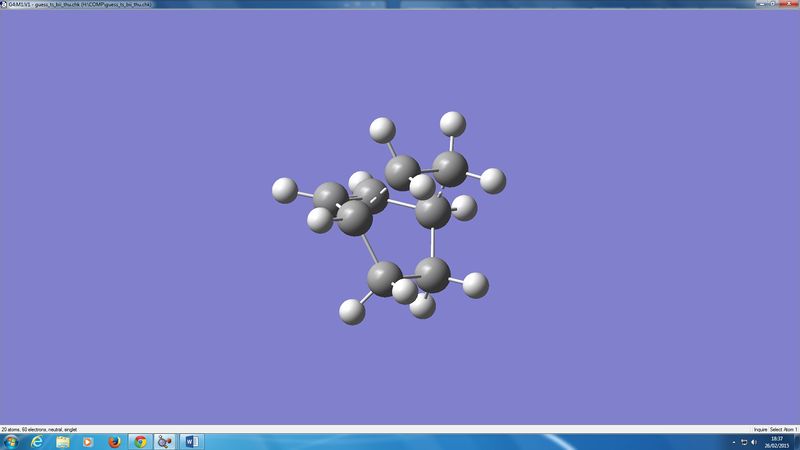The width and height of the screenshot is (800, 450).
Task: Click the Show desktop strip beside clock
Action: [796, 442]
